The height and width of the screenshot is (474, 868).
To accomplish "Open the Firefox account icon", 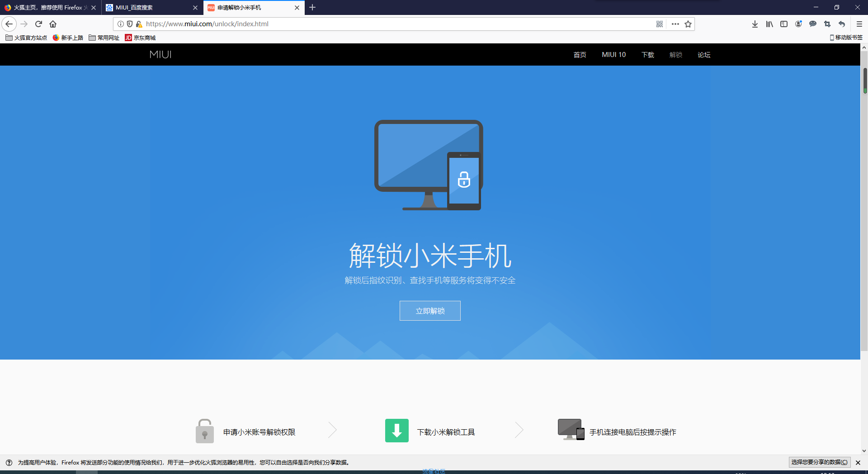I will point(798,24).
